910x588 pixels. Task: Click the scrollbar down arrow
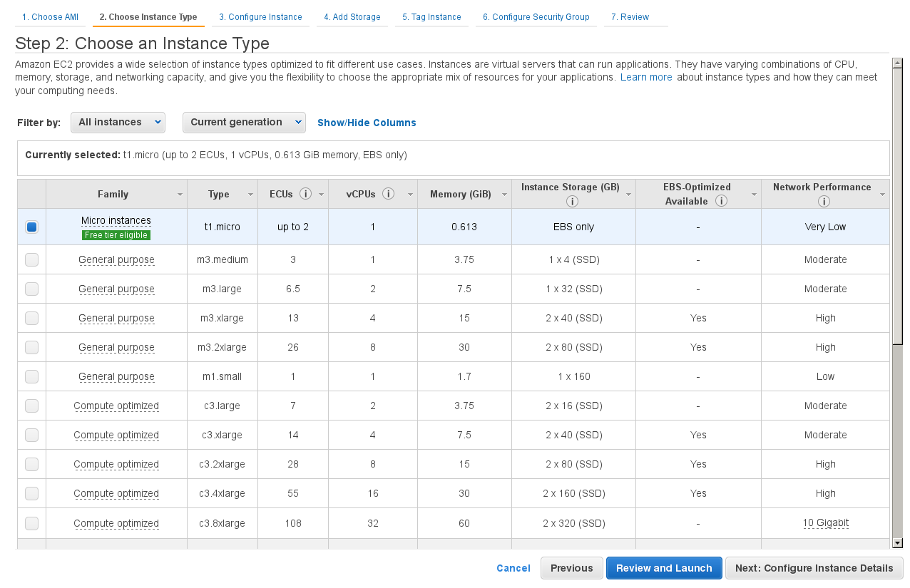pos(897,543)
